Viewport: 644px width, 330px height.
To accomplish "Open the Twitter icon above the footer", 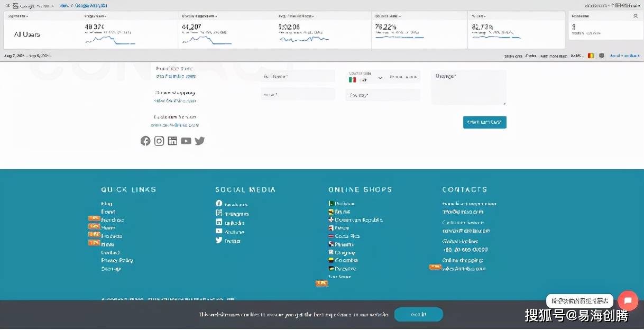I will [x=199, y=141].
